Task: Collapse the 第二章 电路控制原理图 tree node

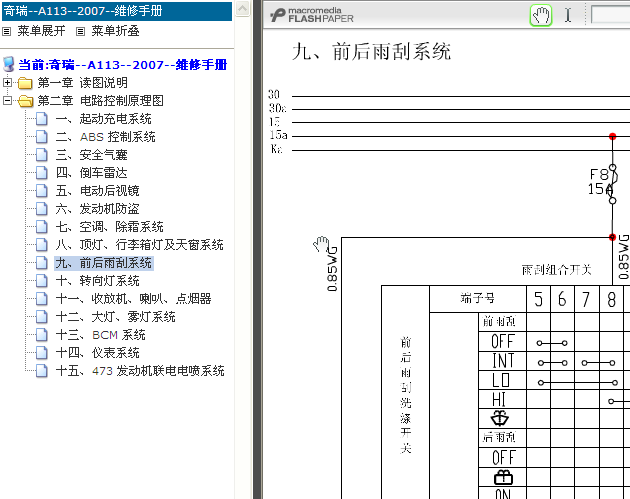Action: tap(7, 100)
